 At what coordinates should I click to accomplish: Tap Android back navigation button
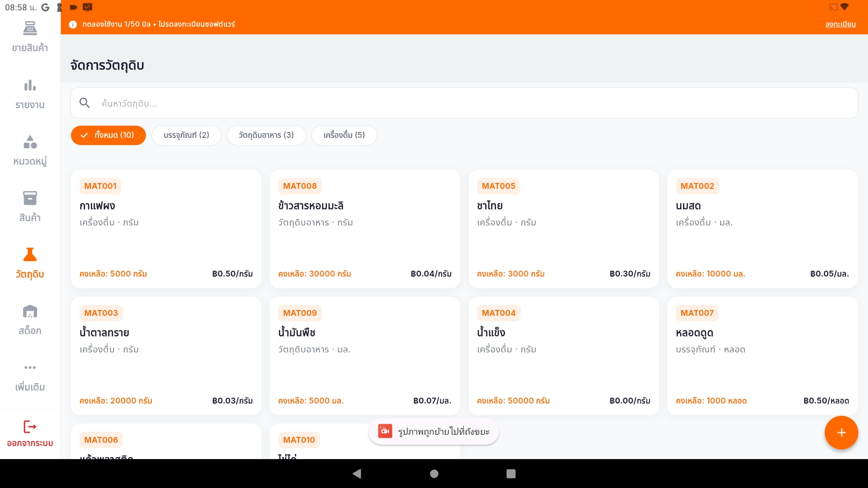357,474
